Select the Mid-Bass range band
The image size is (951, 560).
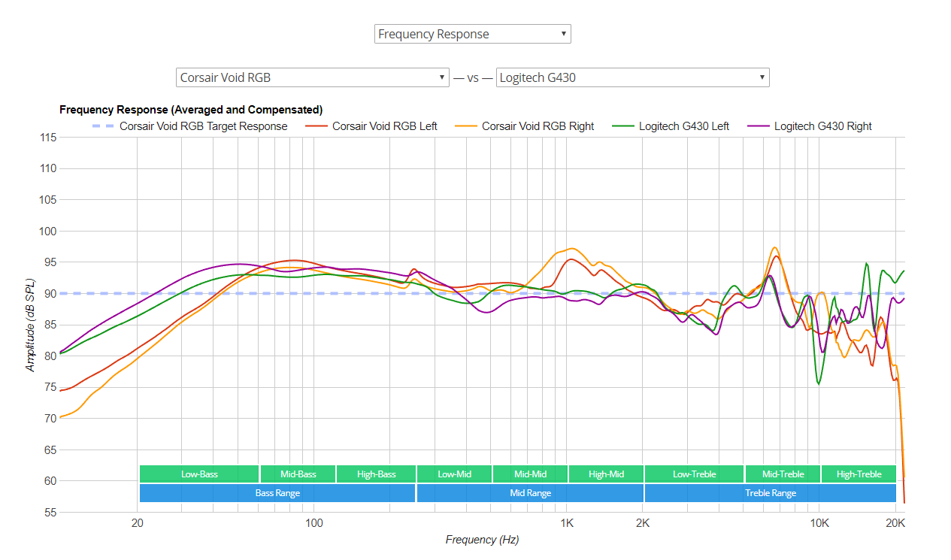(x=298, y=474)
